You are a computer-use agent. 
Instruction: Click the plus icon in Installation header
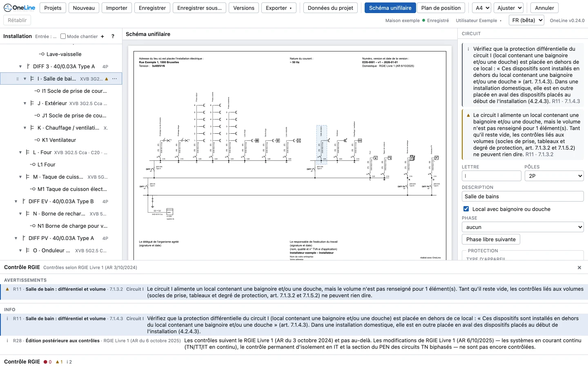tap(102, 36)
